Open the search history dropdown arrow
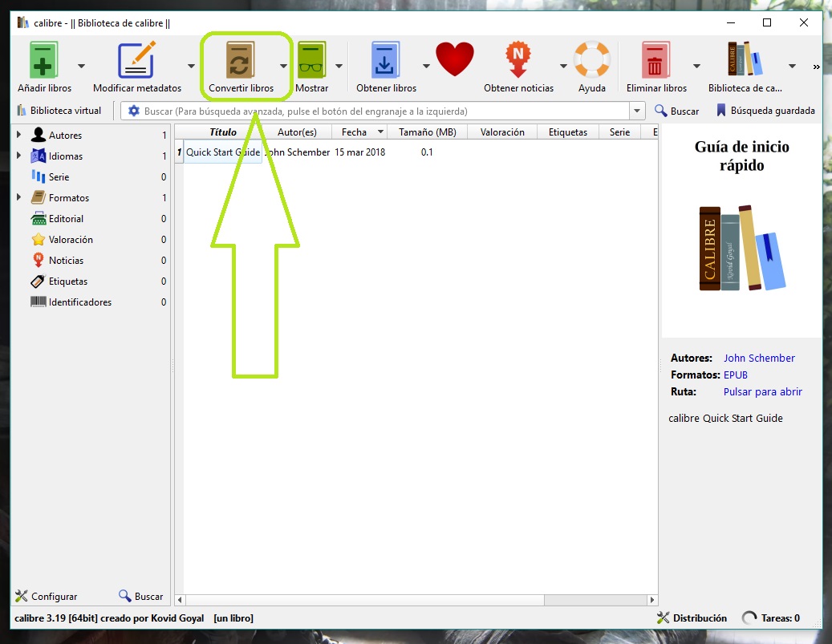This screenshot has height=644, width=832. [638, 111]
